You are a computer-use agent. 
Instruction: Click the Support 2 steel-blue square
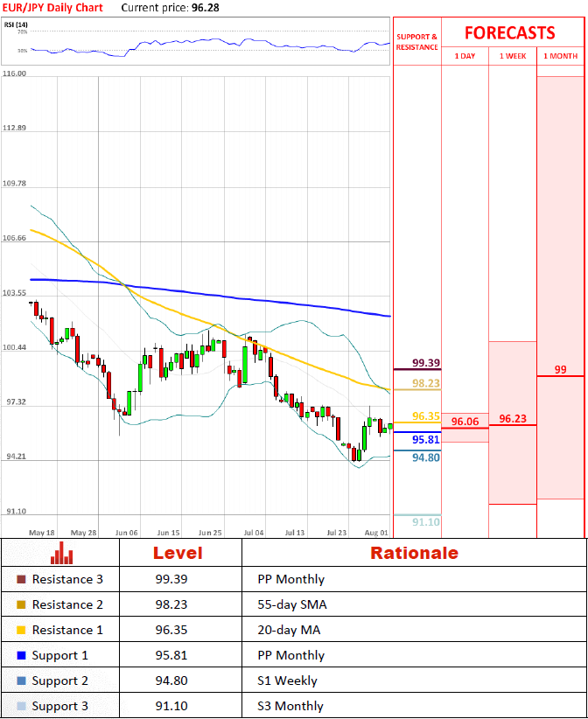pos(22,681)
